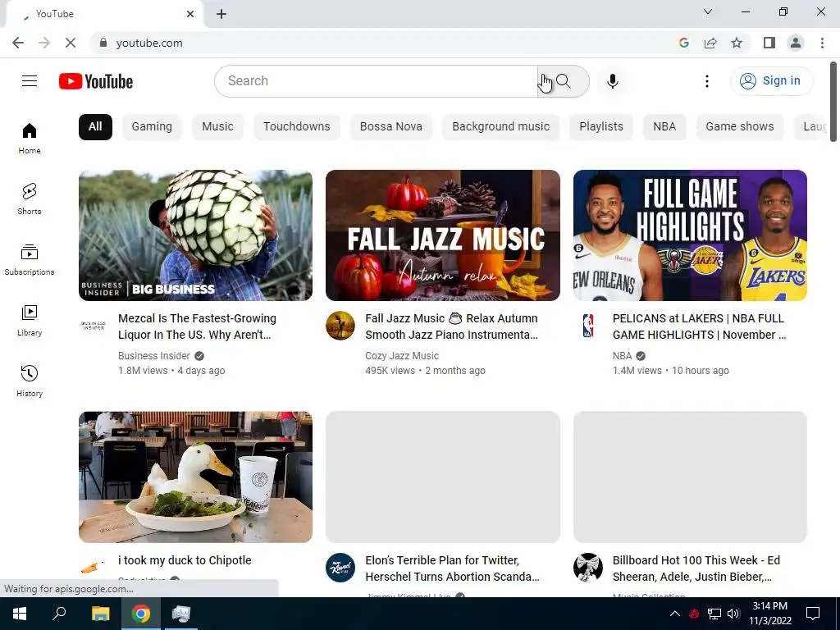
Task: Open a new browser tab
Action: (221, 14)
